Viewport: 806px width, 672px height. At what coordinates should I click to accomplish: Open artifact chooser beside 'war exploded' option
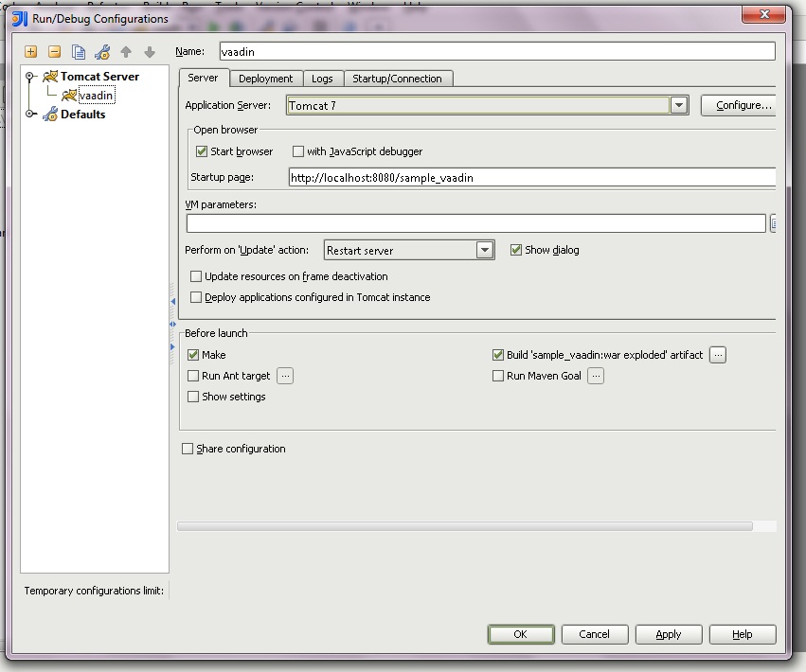point(718,354)
